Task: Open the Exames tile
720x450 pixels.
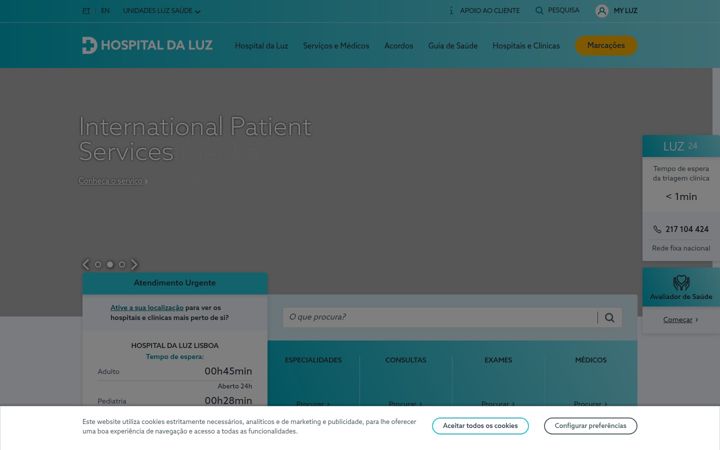Action: point(498,373)
